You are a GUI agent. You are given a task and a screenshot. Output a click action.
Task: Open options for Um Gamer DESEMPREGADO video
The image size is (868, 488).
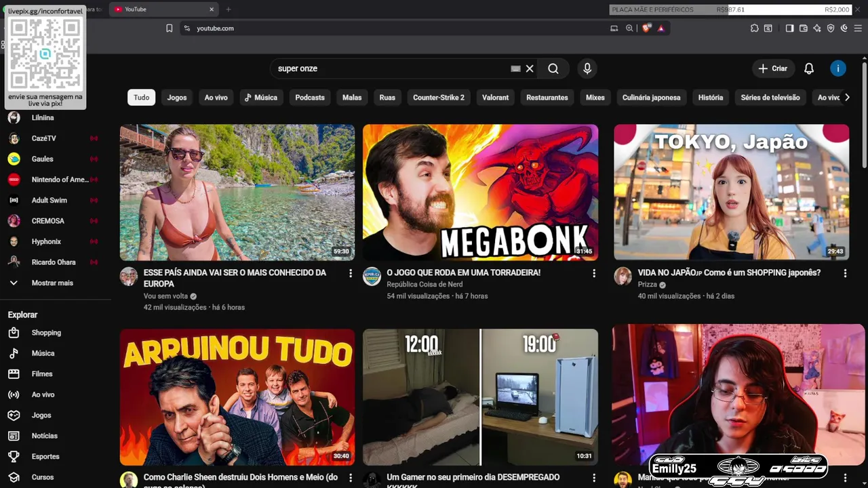[x=594, y=478]
